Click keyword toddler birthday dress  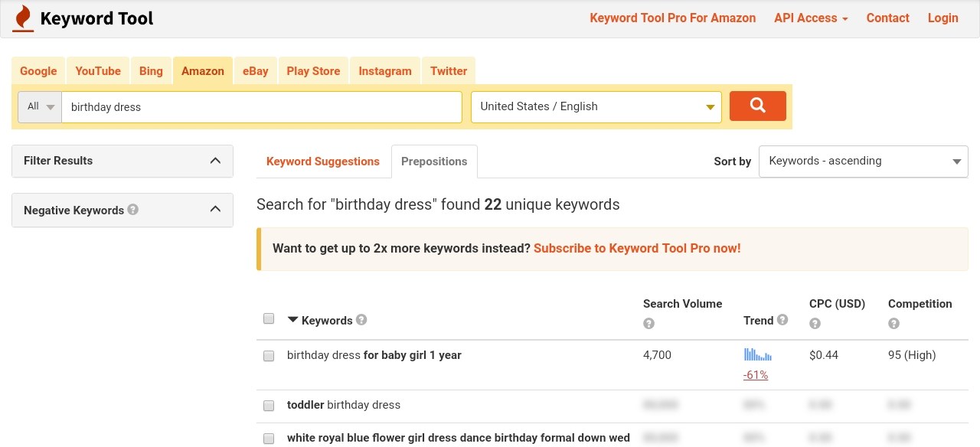click(x=344, y=405)
